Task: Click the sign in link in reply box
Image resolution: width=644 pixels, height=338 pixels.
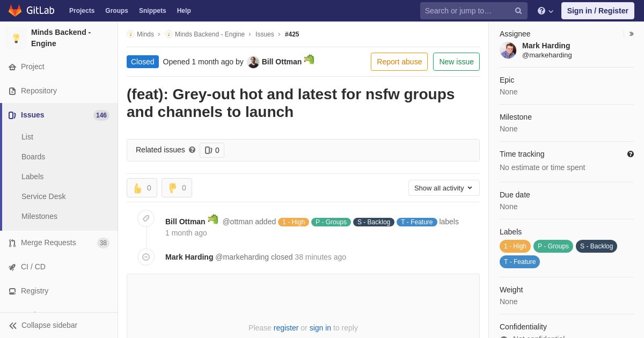Action: click(320, 328)
